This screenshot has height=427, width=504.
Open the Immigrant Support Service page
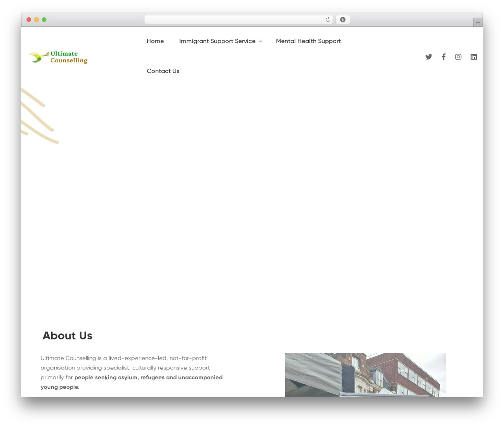coord(217,41)
